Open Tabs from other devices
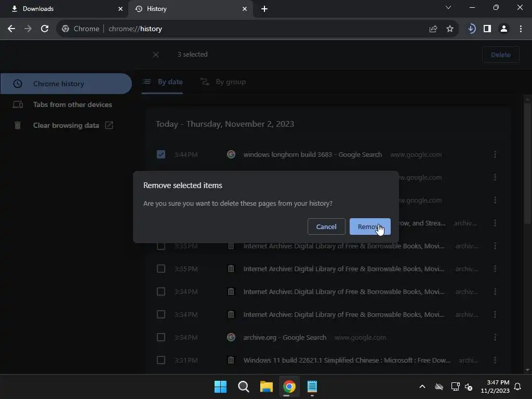The image size is (532, 399). [x=66, y=104]
